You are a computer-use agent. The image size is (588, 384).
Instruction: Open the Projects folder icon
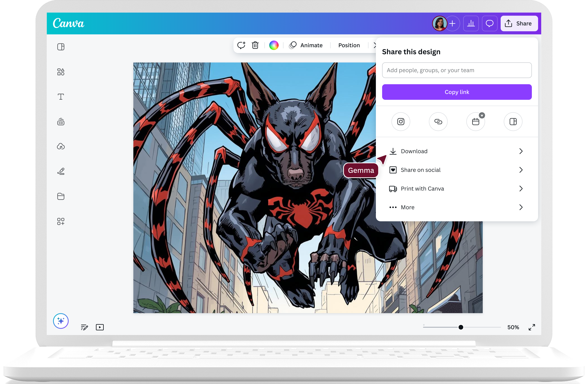click(x=61, y=196)
